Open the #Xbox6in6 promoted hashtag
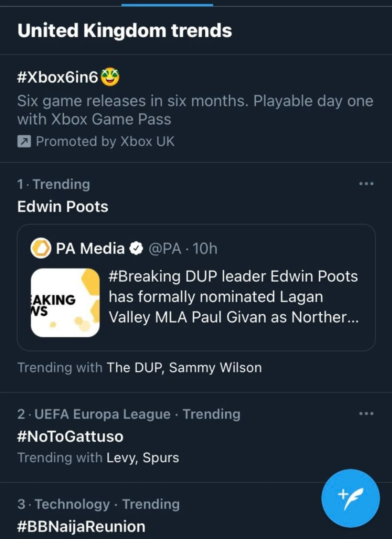Screen dimensions: 392x539 57,78
